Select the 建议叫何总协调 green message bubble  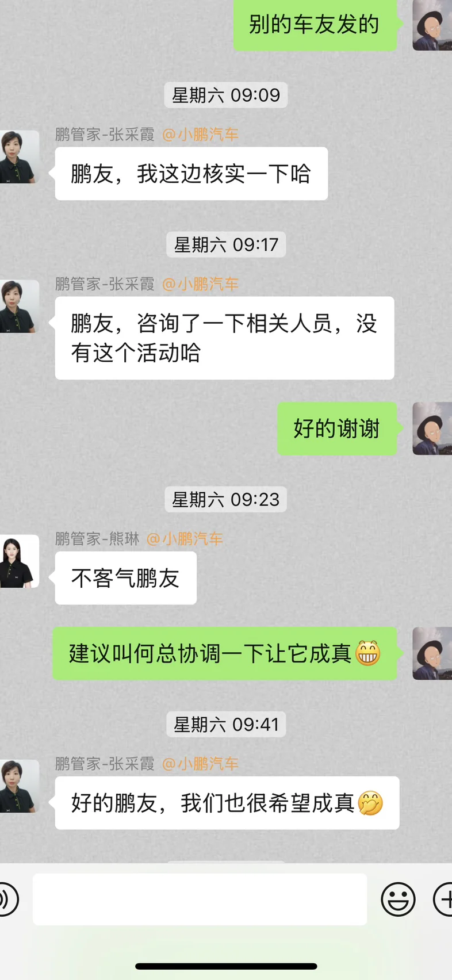(x=225, y=653)
